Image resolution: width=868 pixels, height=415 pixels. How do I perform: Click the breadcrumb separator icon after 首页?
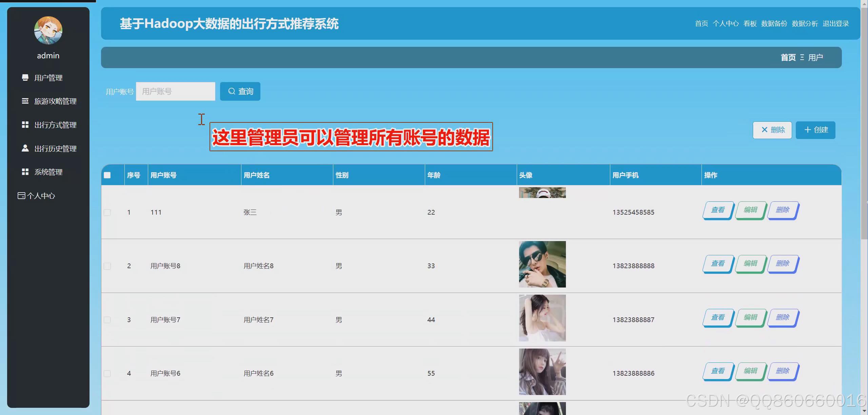802,57
